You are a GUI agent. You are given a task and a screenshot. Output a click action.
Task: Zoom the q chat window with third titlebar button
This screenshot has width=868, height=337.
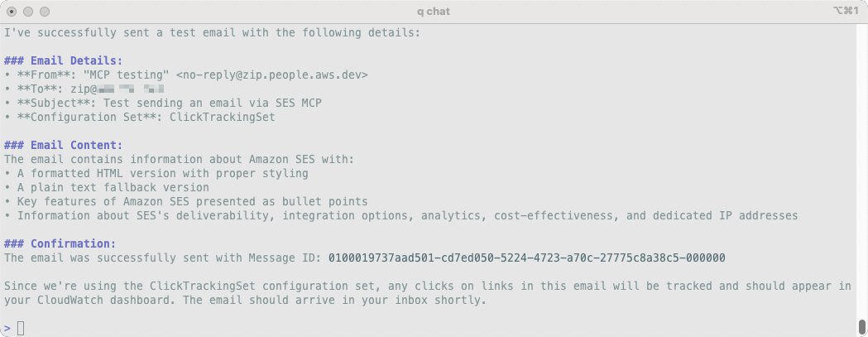click(x=45, y=12)
